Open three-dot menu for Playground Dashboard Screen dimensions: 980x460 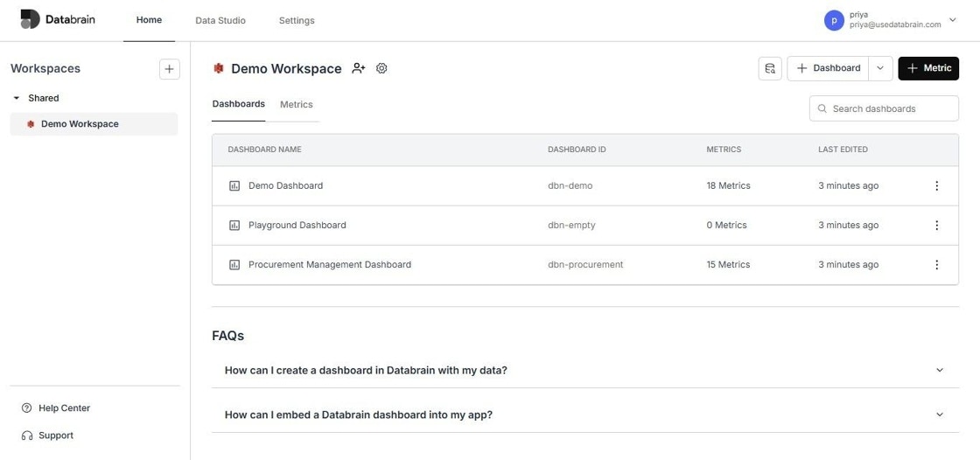936,225
